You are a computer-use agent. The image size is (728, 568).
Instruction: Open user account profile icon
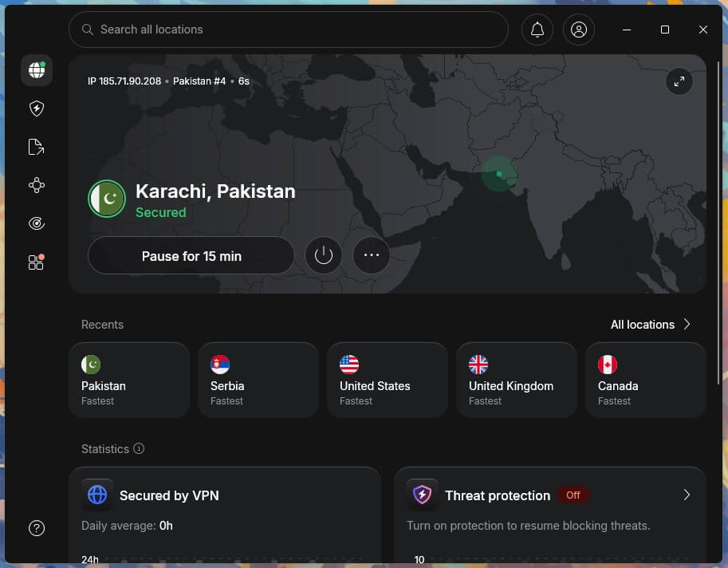579,30
